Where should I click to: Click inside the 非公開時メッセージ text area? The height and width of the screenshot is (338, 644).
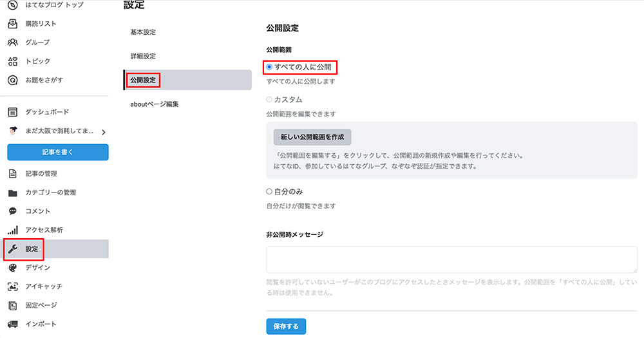(451, 259)
